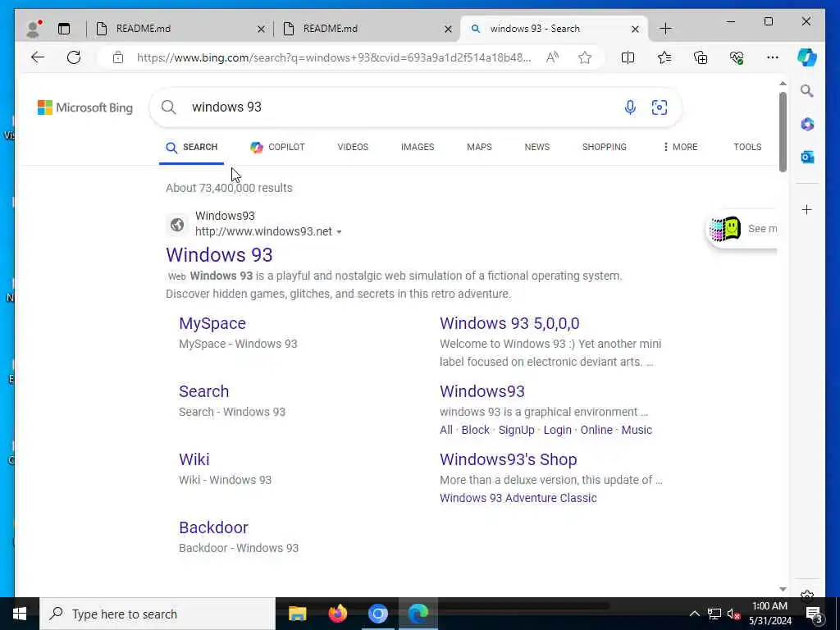The height and width of the screenshot is (630, 840).
Task: Launch Firefox from taskbar
Action: point(337,614)
